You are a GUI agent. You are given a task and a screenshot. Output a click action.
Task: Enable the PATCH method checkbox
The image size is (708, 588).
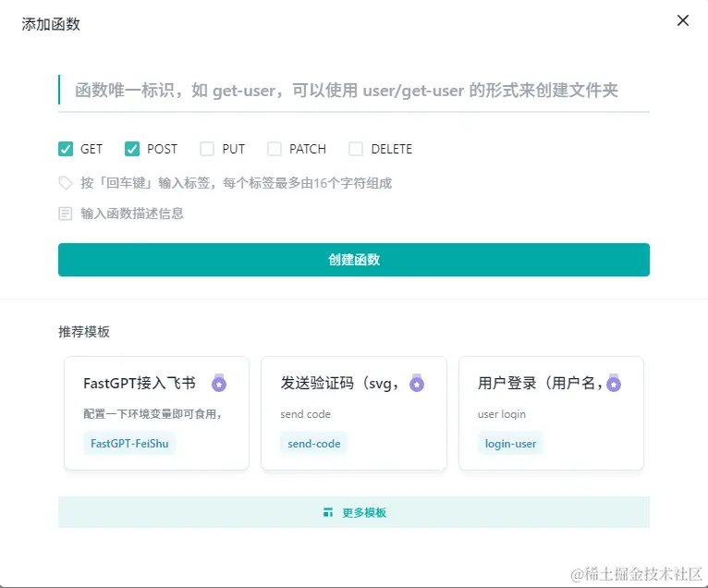coord(275,149)
